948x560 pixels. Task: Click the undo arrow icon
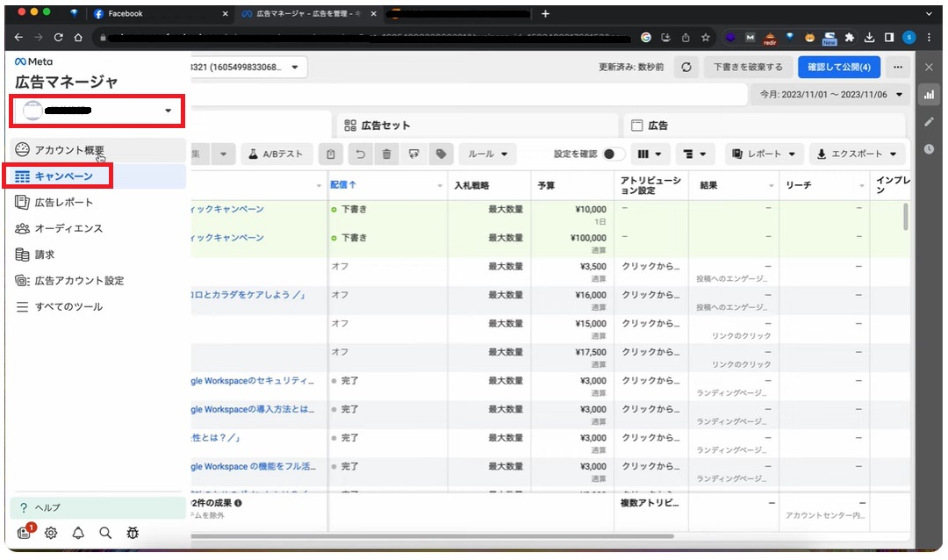359,154
